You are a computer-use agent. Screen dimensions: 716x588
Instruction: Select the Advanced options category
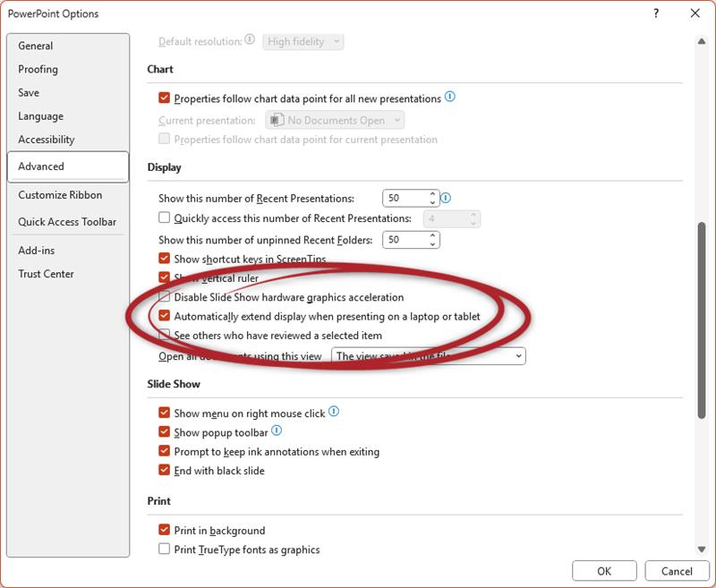68,166
